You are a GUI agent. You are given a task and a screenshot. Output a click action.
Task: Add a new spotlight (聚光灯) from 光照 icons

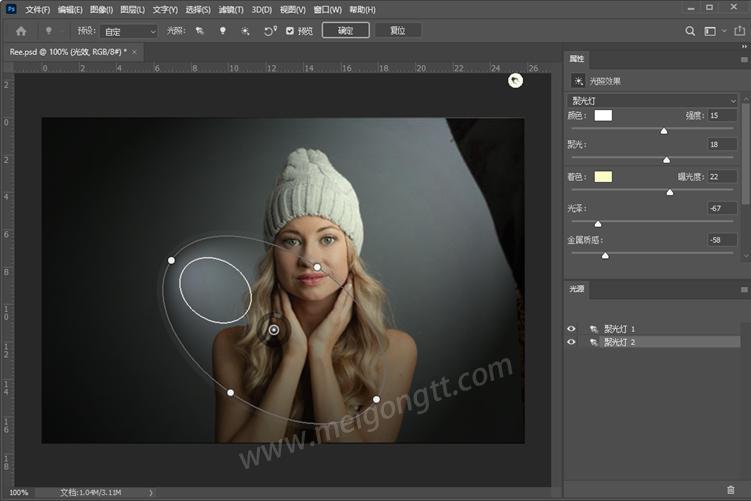coord(200,31)
